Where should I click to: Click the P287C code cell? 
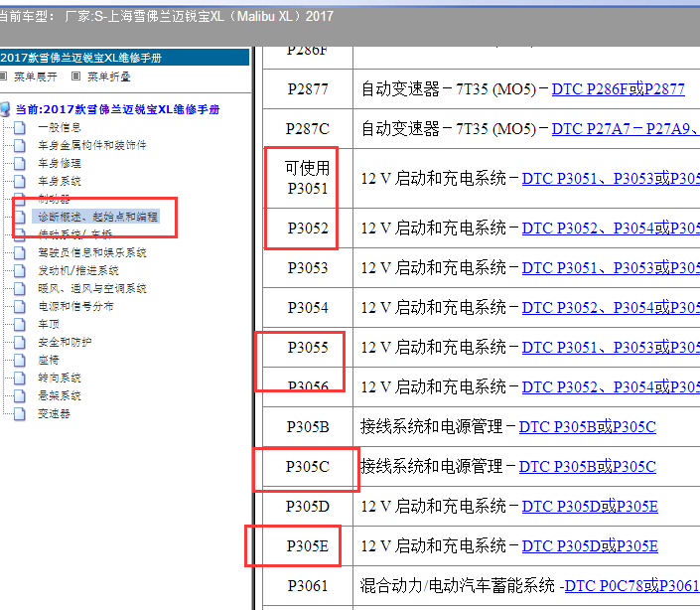[308, 129]
